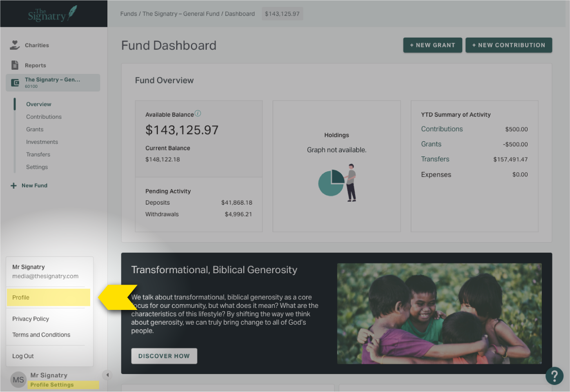Click the Deposits $41,868.18 amount
The height and width of the screenshot is (392, 570).
click(237, 203)
